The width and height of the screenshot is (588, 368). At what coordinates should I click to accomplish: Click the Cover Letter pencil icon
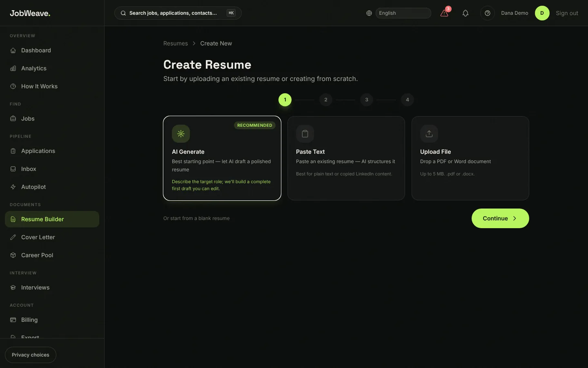pyautogui.click(x=13, y=237)
